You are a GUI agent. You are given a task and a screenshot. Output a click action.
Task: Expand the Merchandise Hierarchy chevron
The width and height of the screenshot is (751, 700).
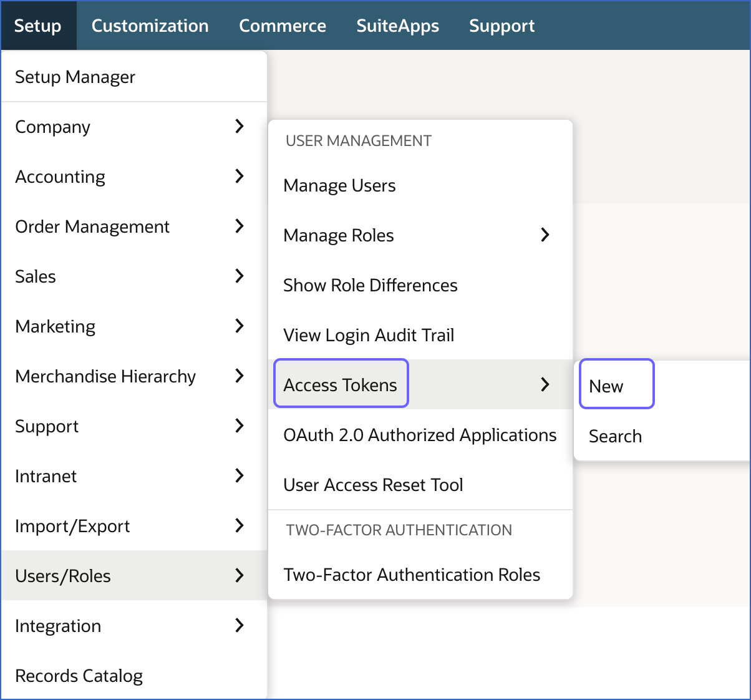[x=239, y=376]
